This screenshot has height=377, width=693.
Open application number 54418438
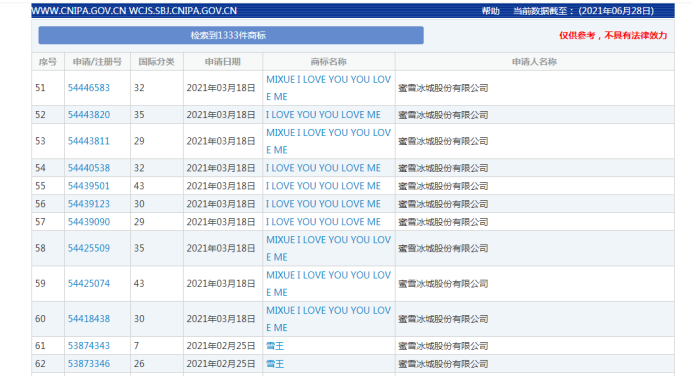coord(89,319)
